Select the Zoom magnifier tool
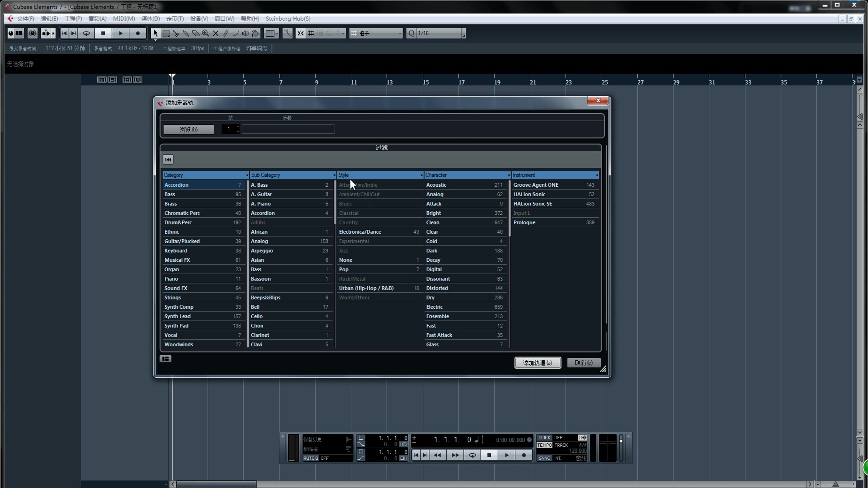Image resolution: width=868 pixels, height=488 pixels. pyautogui.click(x=205, y=33)
